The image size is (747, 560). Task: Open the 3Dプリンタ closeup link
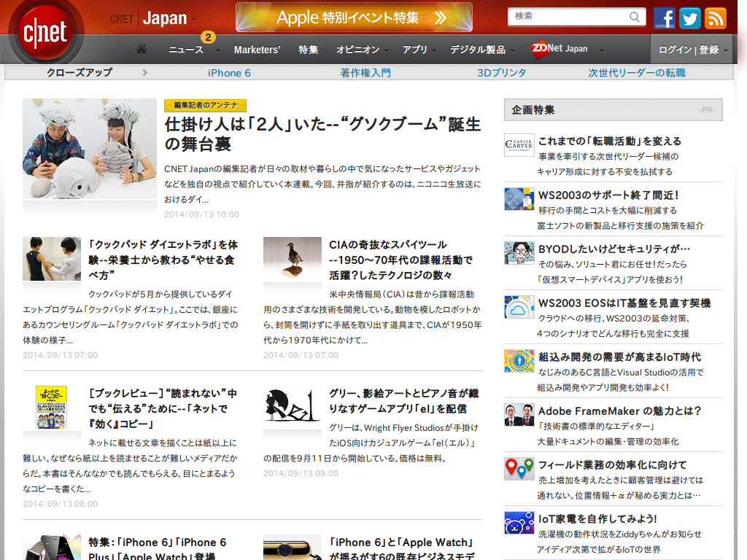(x=501, y=73)
